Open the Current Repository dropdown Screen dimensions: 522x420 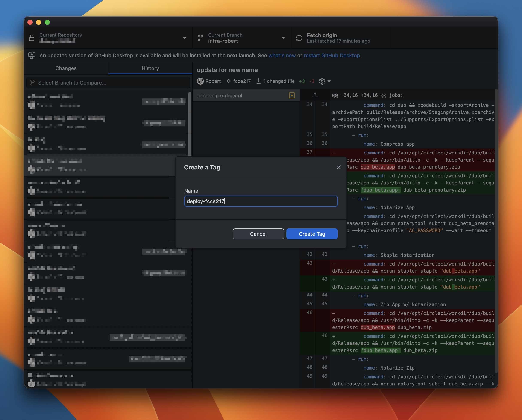coord(185,38)
